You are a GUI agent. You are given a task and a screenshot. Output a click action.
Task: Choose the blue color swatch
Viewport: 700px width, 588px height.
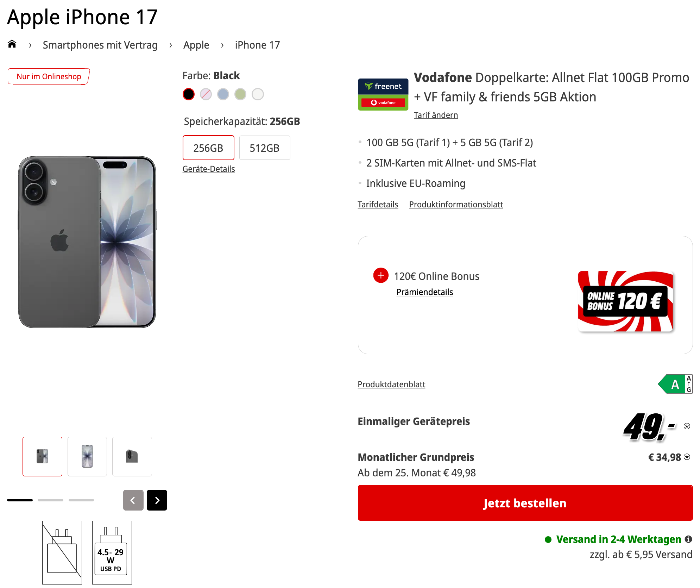[x=223, y=94]
